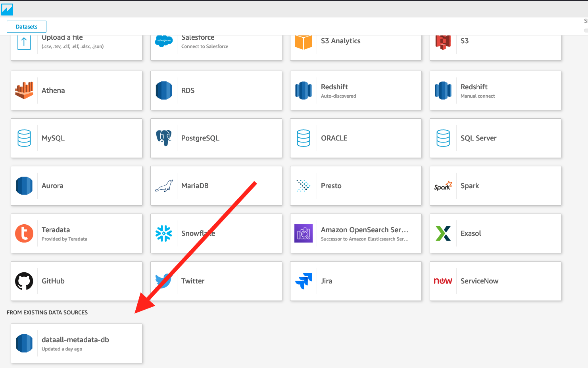
Task: Click the SQL Server label
Action: click(x=478, y=138)
